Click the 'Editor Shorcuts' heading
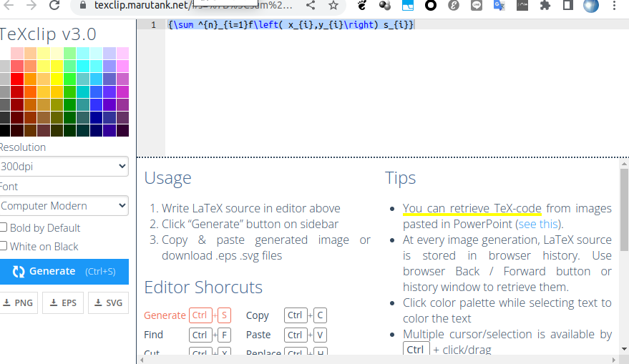Image resolution: width=629 pixels, height=364 pixels. click(x=203, y=287)
